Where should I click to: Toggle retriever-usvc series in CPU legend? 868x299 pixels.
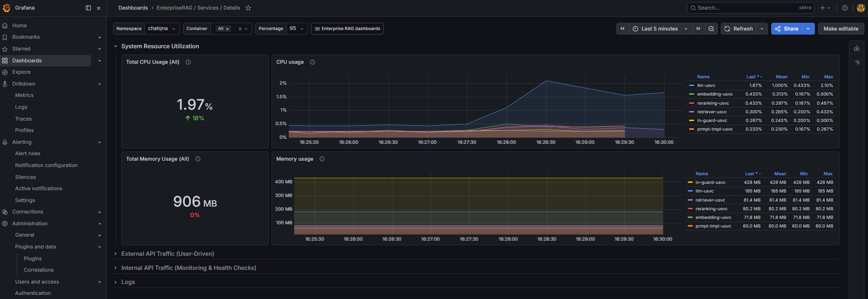(712, 112)
